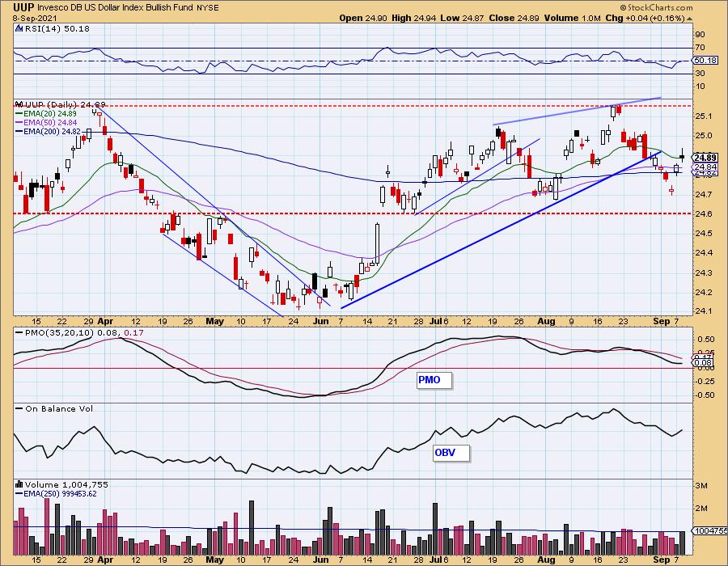The width and height of the screenshot is (728, 566).
Task: Click the 24.6 price level on the right axis
Action: [704, 214]
